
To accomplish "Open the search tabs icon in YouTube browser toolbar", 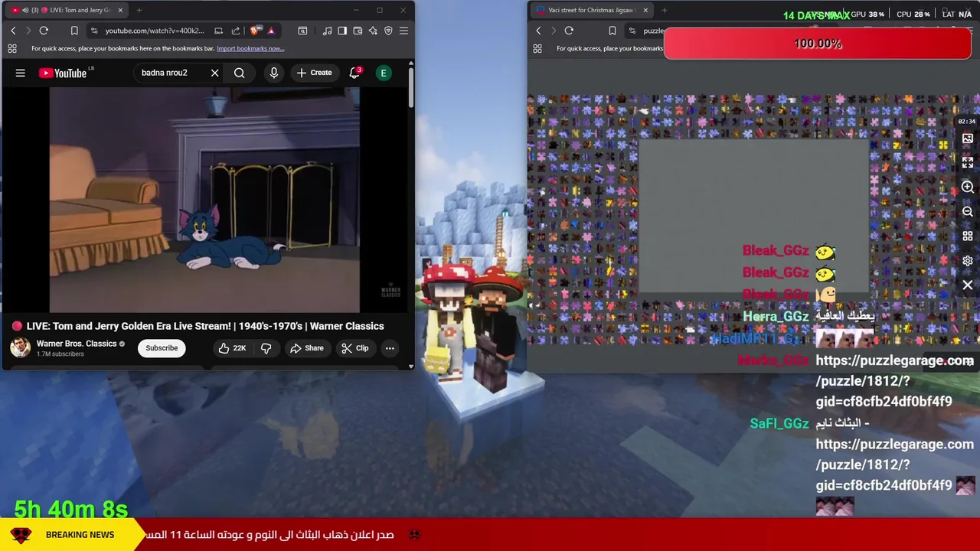I will click(302, 31).
